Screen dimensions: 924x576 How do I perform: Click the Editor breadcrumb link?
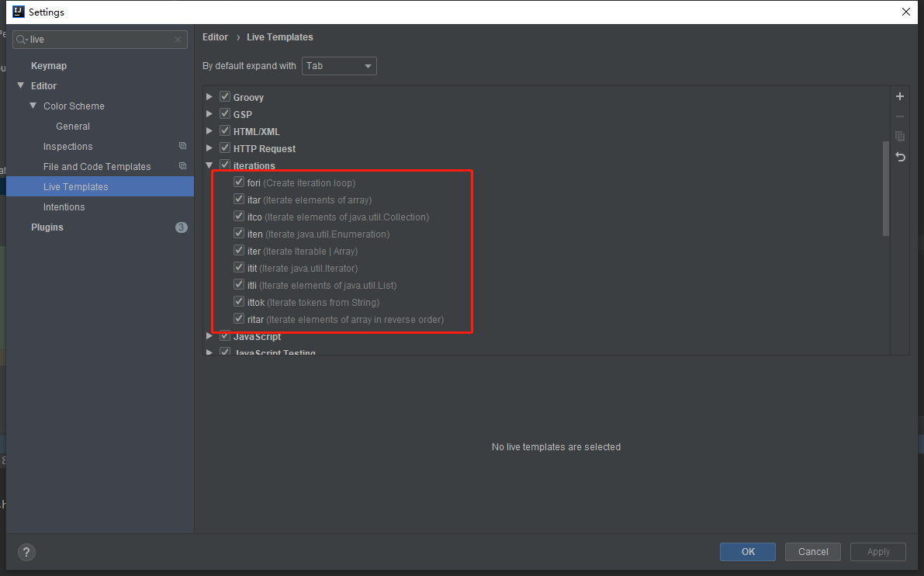[x=215, y=36]
